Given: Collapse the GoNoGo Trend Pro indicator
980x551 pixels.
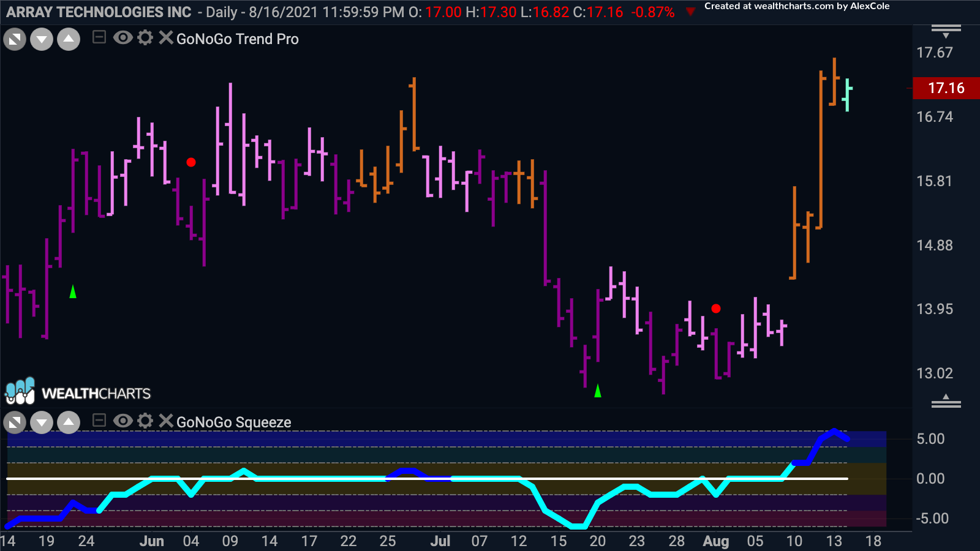Looking at the screenshot, I should coord(99,38).
